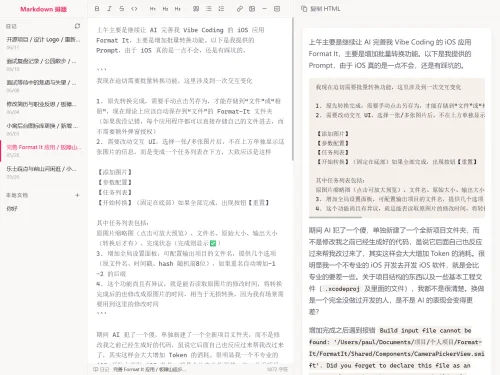This screenshot has width=500, height=375.
Task: Open the diary entry dated 06/08
Action: [x=43, y=86]
